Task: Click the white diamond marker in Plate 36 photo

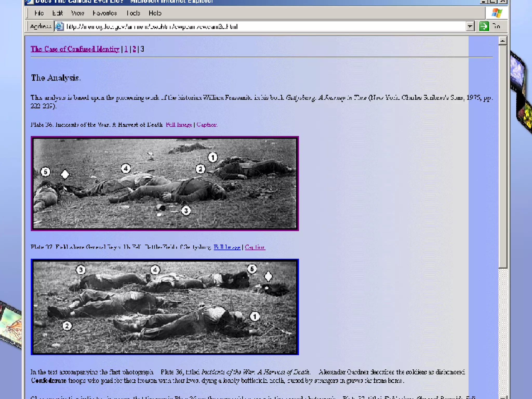Action: (65, 174)
